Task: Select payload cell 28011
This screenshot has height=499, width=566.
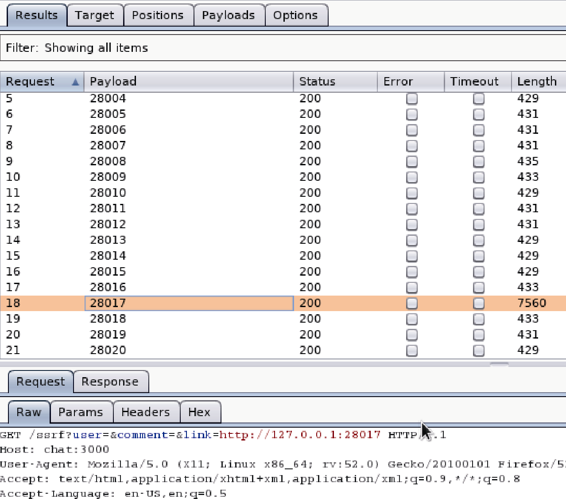Action: pos(189,209)
